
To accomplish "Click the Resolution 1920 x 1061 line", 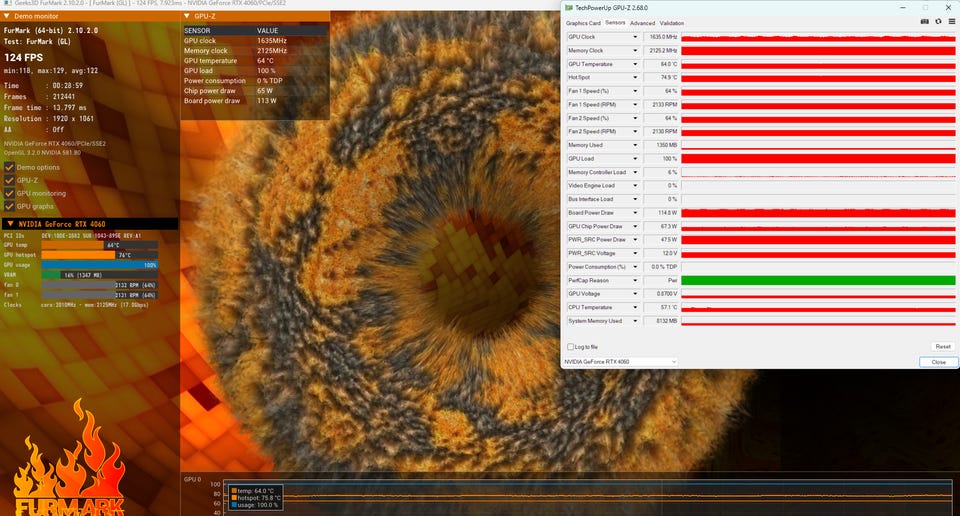I will click(x=49, y=118).
